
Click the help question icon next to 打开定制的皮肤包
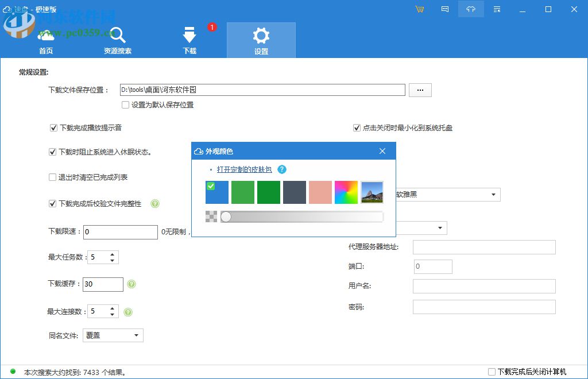tap(281, 169)
